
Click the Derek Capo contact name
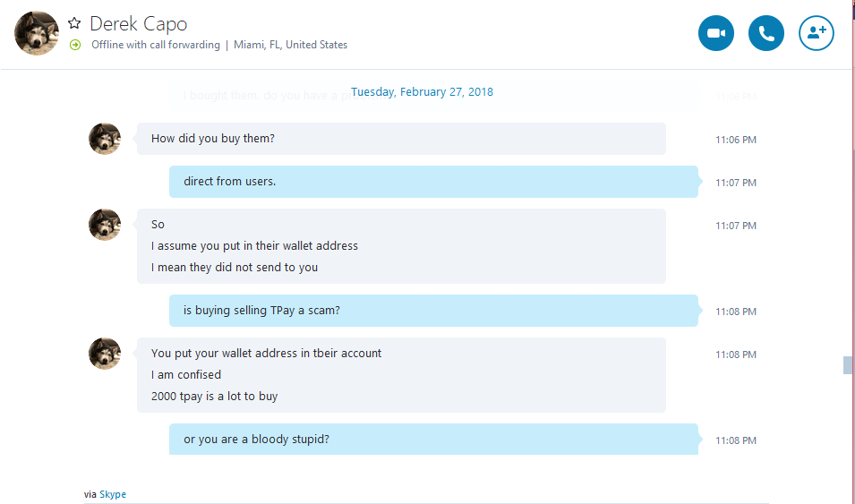point(139,23)
